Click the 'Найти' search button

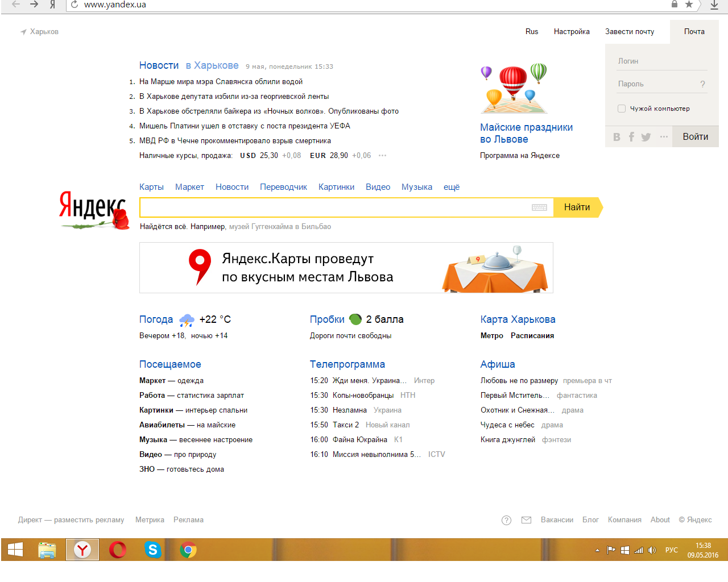578,207
